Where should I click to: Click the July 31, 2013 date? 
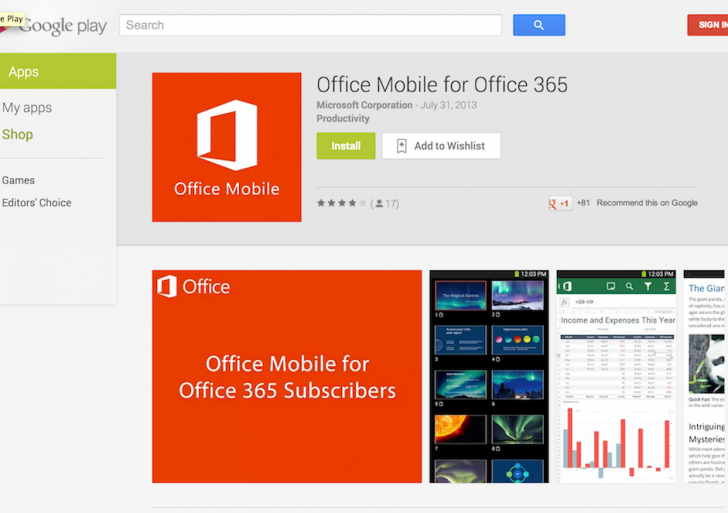tap(448, 105)
